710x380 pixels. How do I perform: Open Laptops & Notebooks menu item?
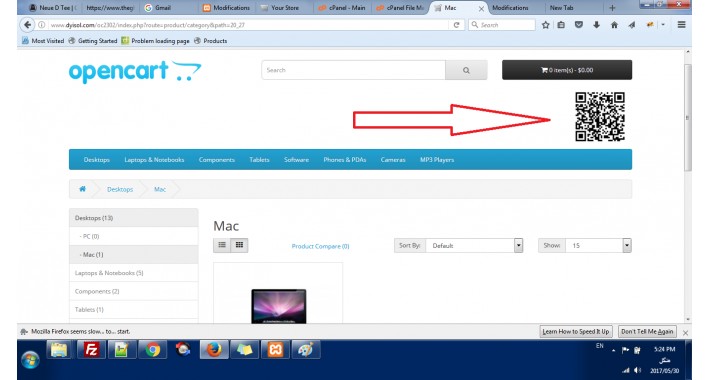pos(154,160)
